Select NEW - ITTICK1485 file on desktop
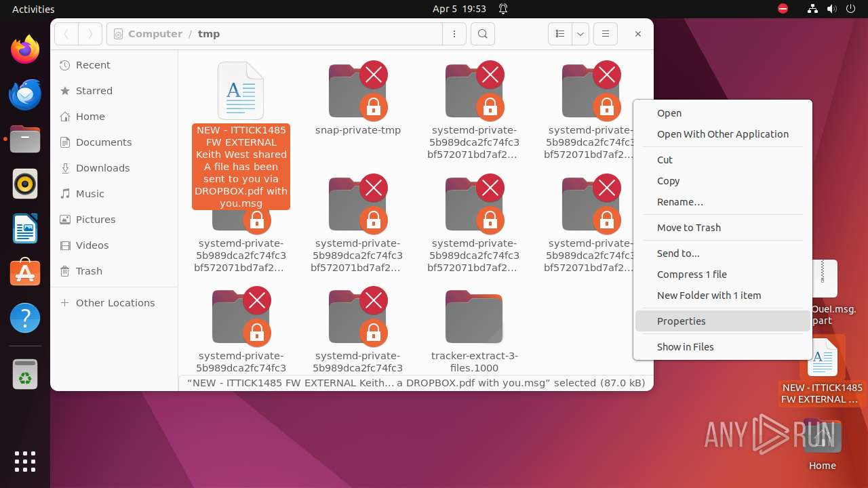 822,370
